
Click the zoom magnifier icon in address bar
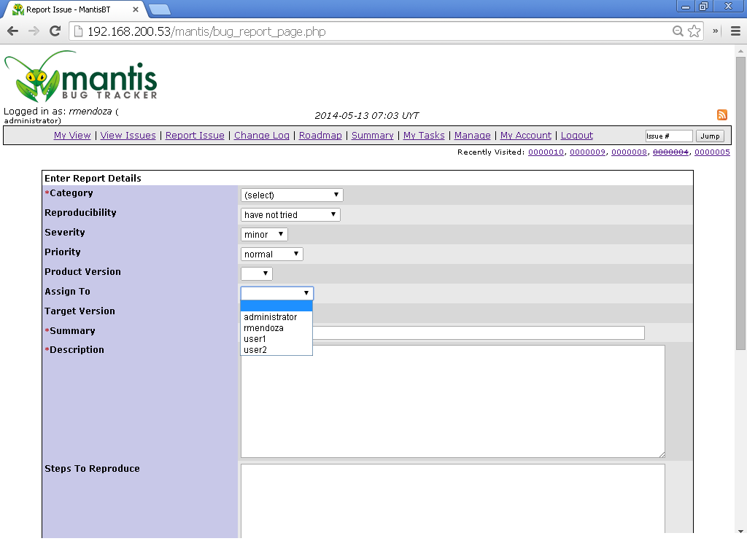point(678,31)
